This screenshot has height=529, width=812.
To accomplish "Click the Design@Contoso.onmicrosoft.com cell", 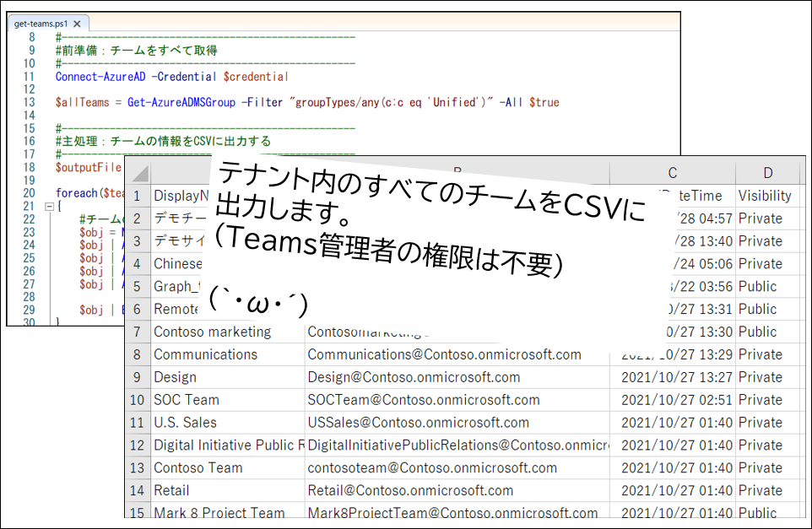I will pyautogui.click(x=457, y=377).
